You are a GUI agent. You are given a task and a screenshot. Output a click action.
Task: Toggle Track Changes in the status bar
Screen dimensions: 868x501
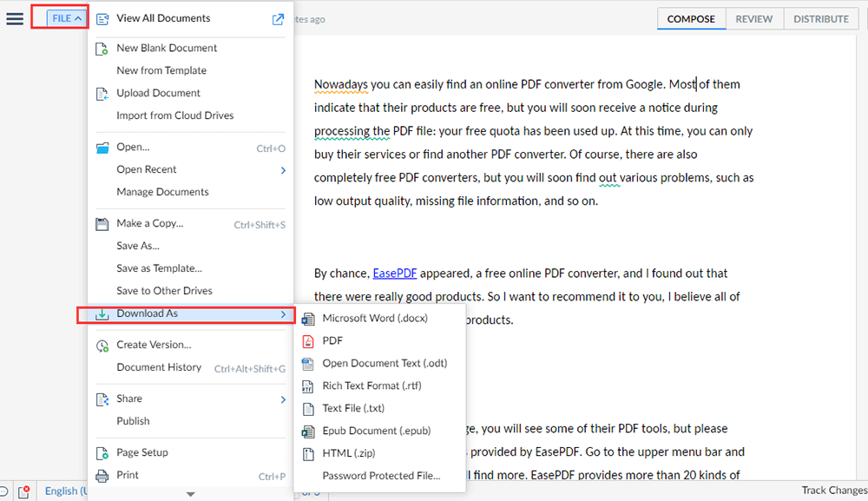pos(833,491)
